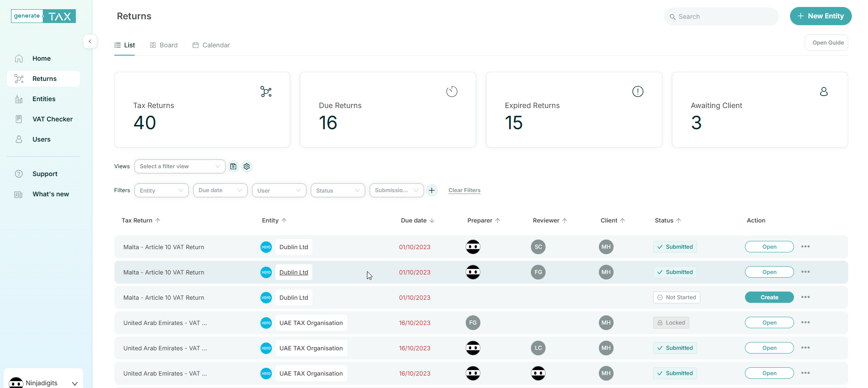The width and height of the screenshot is (868, 388).
Task: Switch to the Board tab
Action: (164, 45)
